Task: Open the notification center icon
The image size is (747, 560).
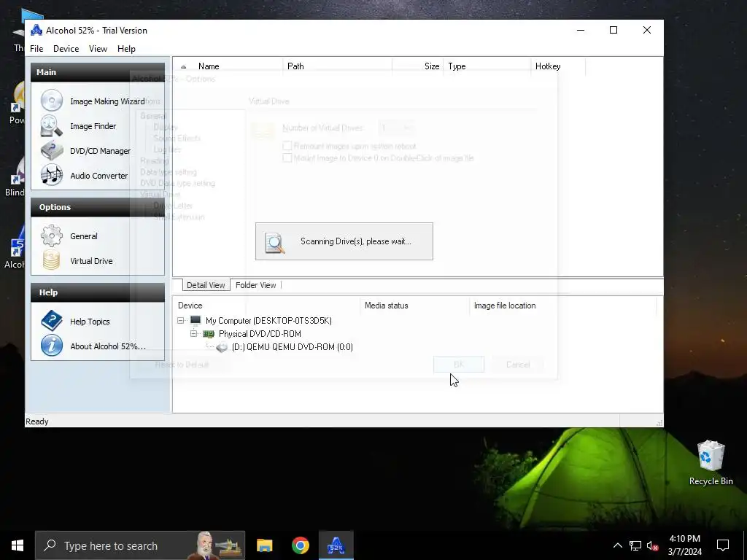Action: click(x=723, y=545)
